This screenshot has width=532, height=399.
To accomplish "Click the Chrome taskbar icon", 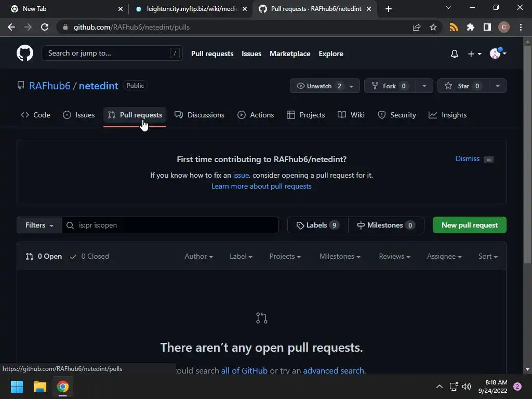I will (63, 387).
